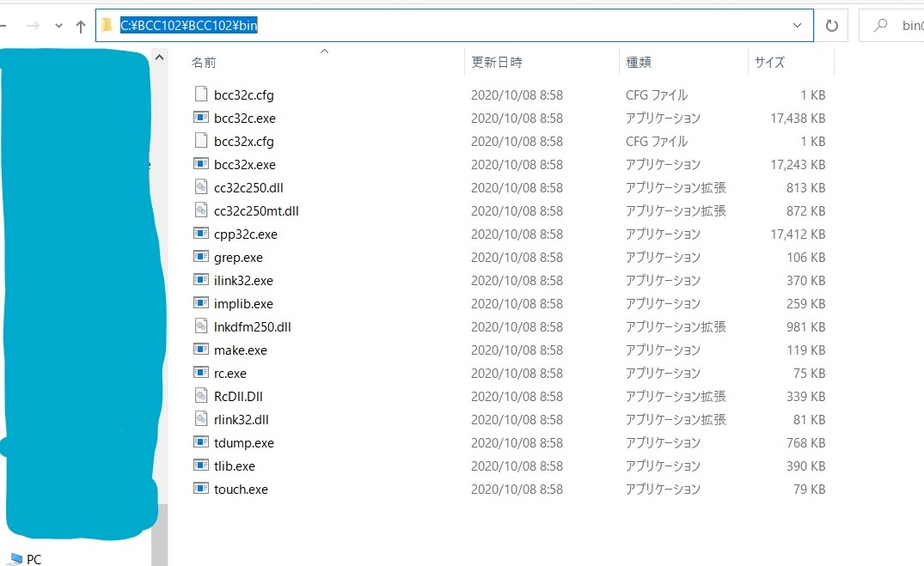Click the sort arrow above the 名前 column

point(324,53)
